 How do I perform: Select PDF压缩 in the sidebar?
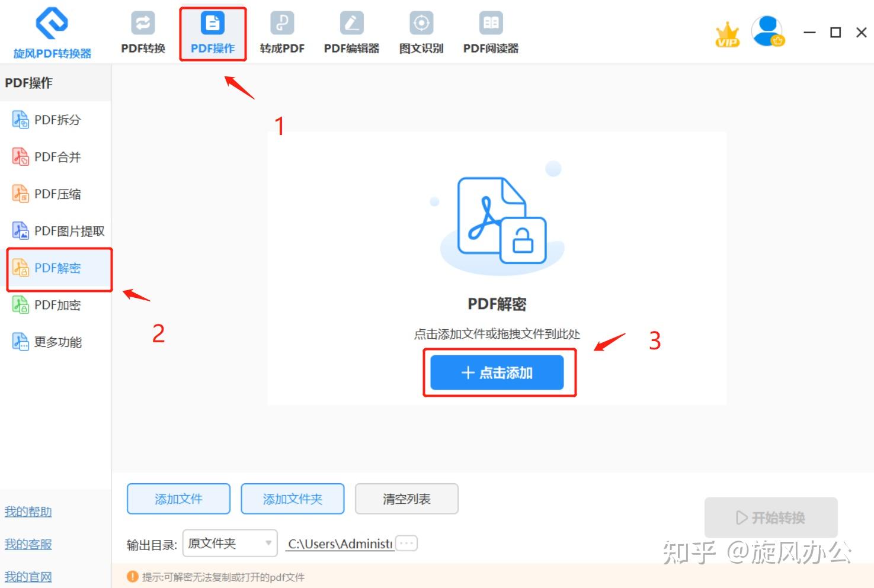(56, 194)
